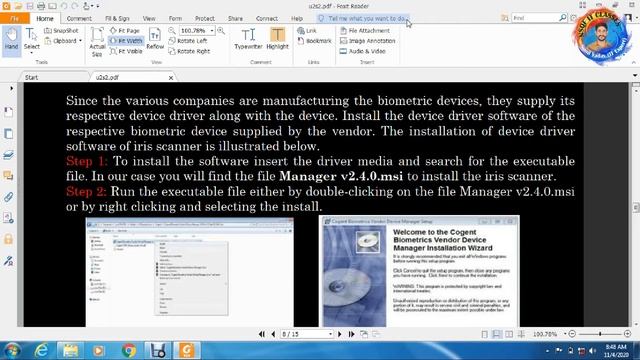The height and width of the screenshot is (360, 640).
Task: Go to the previous page
Action: 273,334
